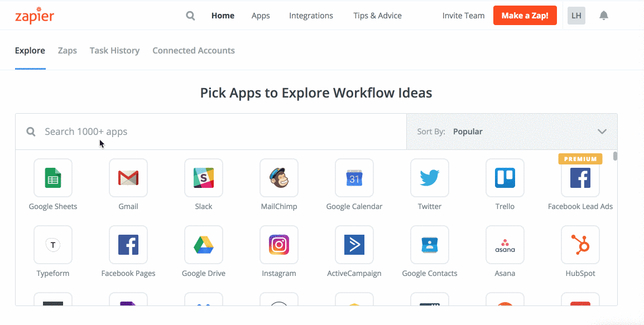Select the Twitter app icon

(x=430, y=178)
